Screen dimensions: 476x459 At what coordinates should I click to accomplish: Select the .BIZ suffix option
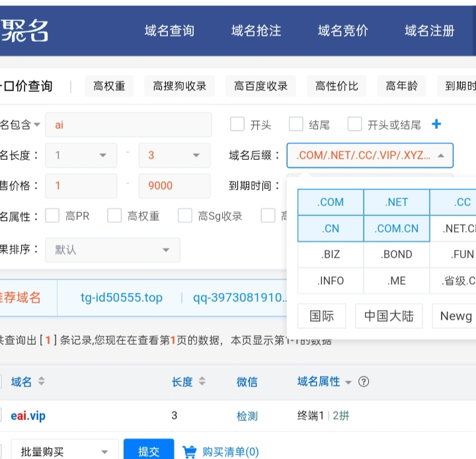[x=331, y=254]
